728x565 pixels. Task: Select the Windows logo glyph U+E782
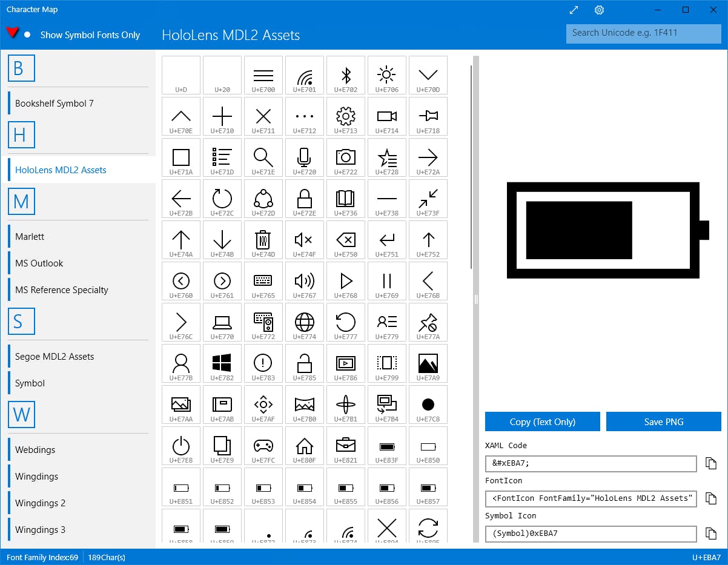click(x=222, y=363)
